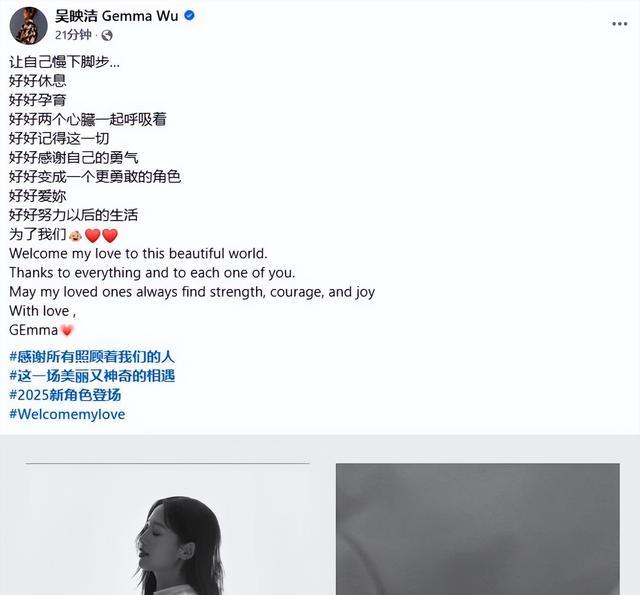Click the horizontal line above the portrait

[168, 463]
